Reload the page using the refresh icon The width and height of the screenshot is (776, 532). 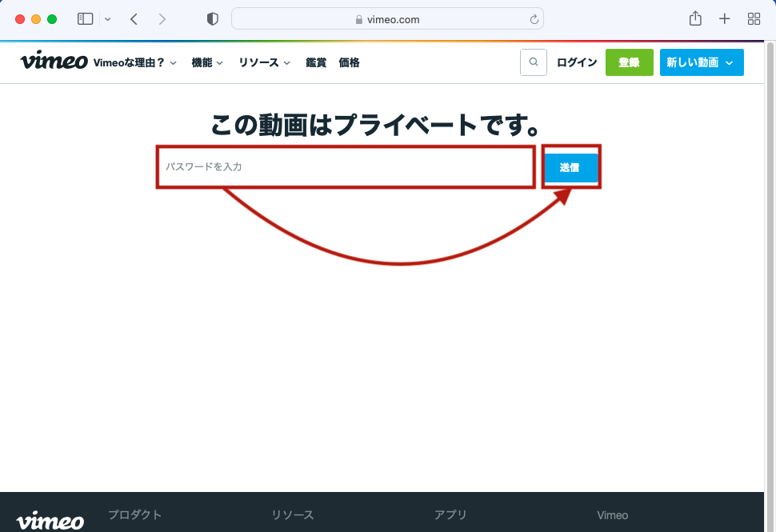[x=534, y=19]
